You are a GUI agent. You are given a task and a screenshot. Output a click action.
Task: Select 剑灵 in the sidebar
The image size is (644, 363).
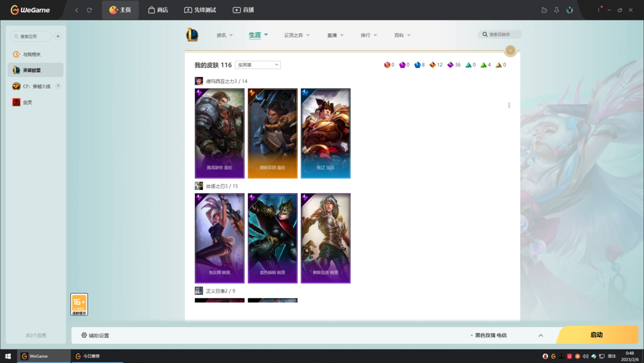click(36, 102)
